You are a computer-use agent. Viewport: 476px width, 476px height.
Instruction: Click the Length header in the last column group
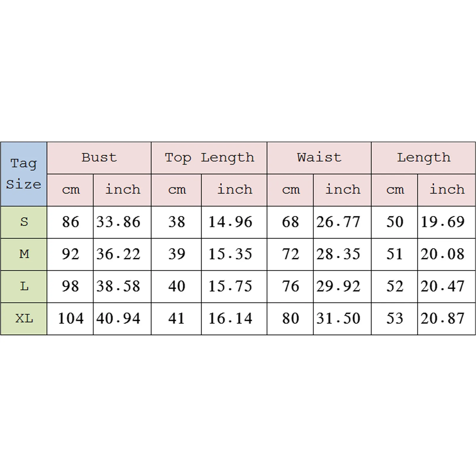pyautogui.click(x=423, y=158)
